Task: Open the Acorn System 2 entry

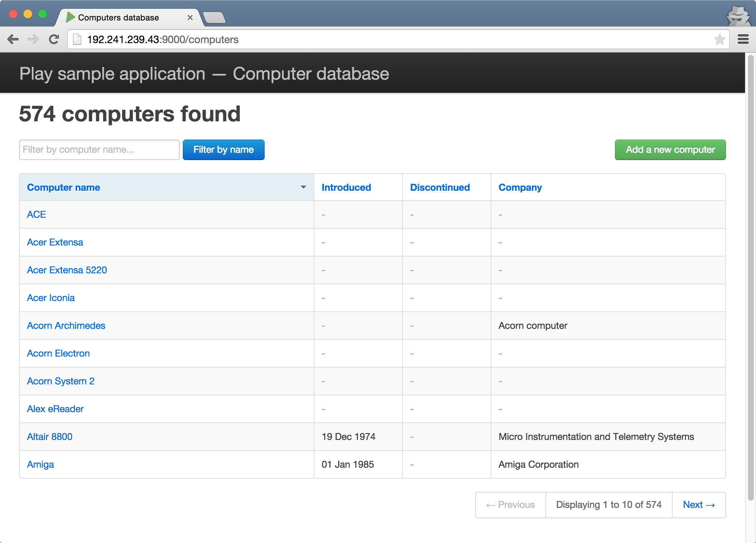Action: [x=61, y=381]
